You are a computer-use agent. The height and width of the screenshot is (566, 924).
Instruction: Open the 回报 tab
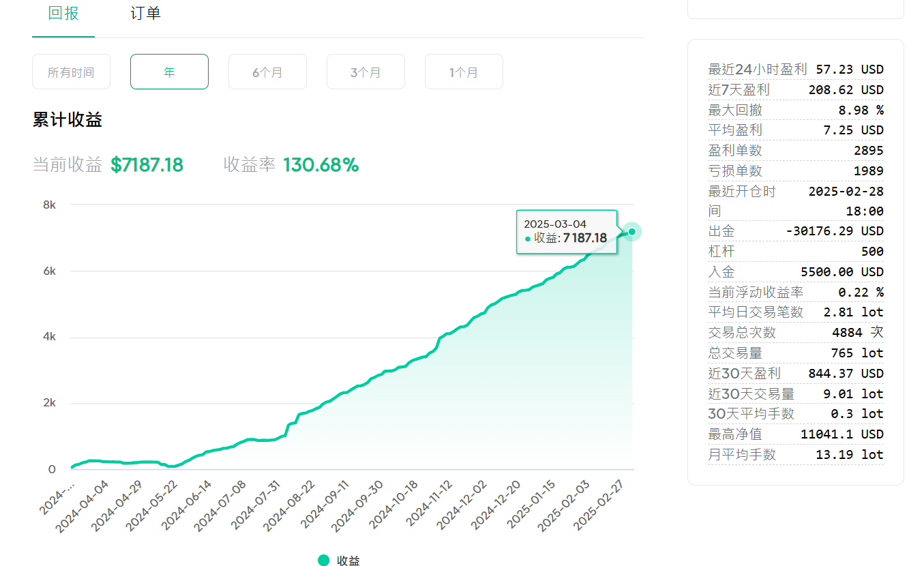click(x=63, y=13)
